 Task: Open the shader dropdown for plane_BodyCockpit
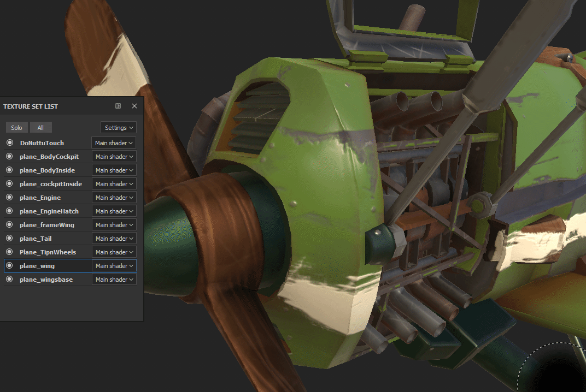click(x=114, y=157)
